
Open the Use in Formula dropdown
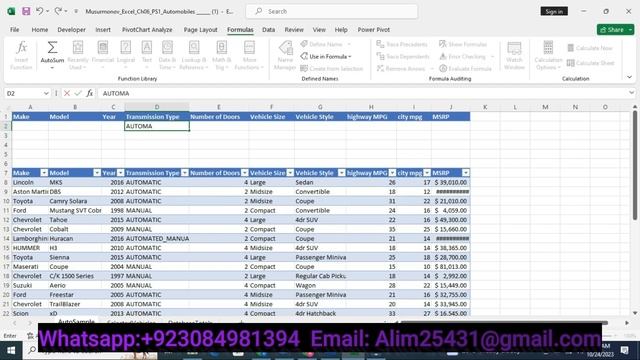point(326,56)
